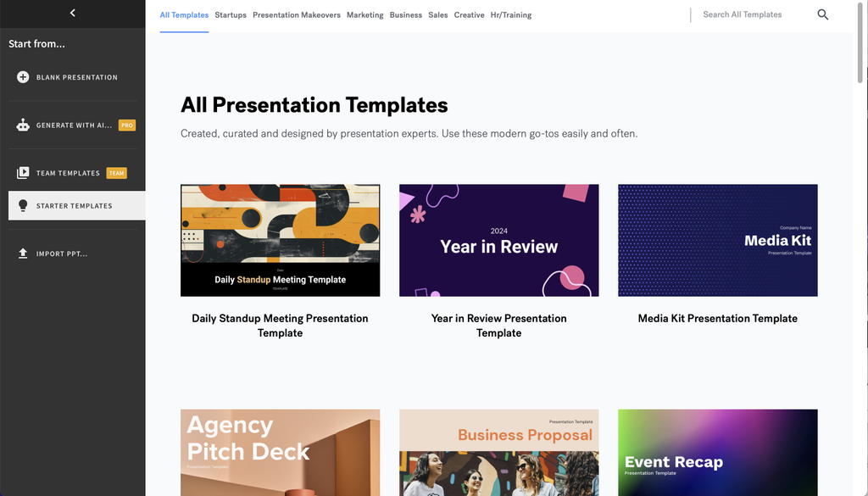Switch to the Startups tab
Screen dimensions: 868x496
(x=230, y=14)
